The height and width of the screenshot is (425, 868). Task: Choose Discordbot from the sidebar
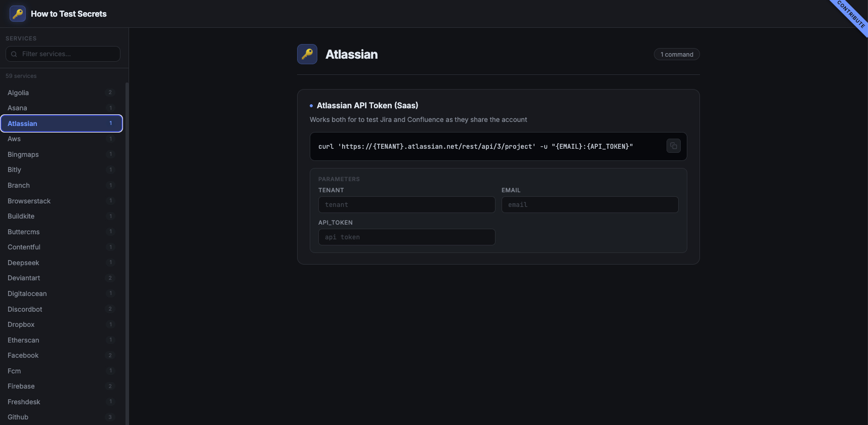coord(61,309)
